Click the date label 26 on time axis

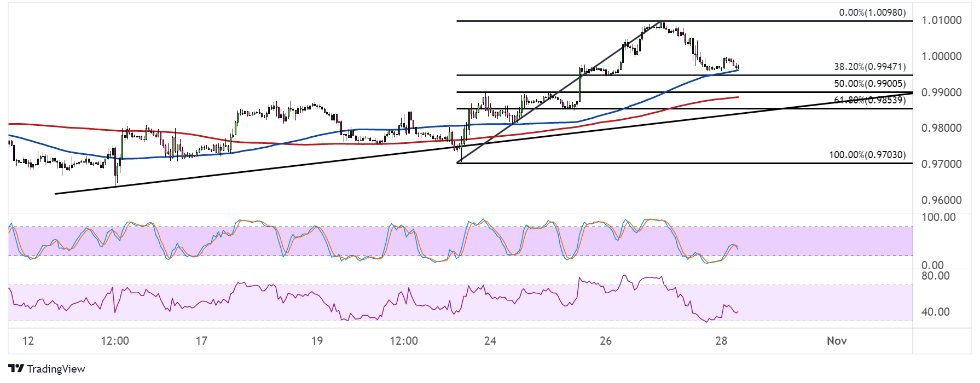[606, 341]
